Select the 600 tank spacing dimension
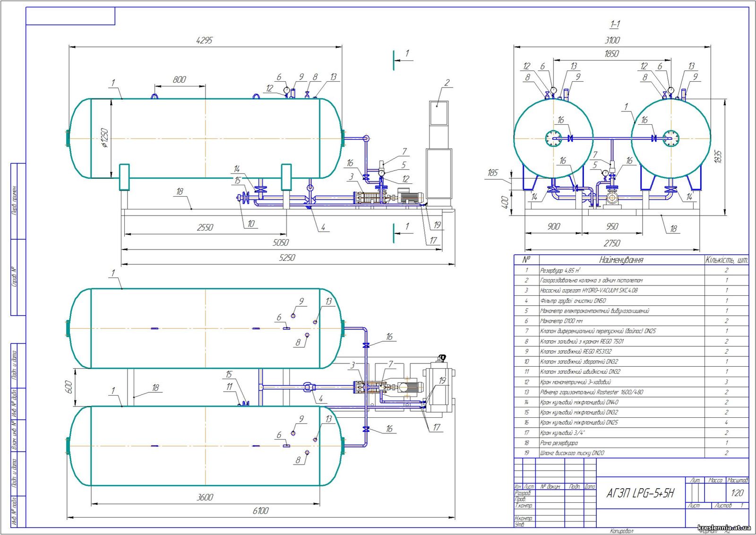The image size is (756, 535). pos(69,387)
